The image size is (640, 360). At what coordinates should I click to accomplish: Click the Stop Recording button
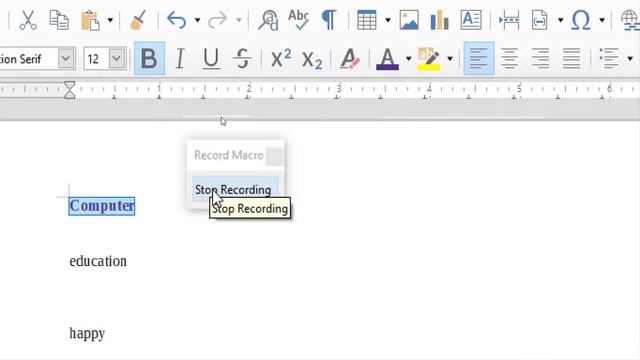(x=235, y=189)
